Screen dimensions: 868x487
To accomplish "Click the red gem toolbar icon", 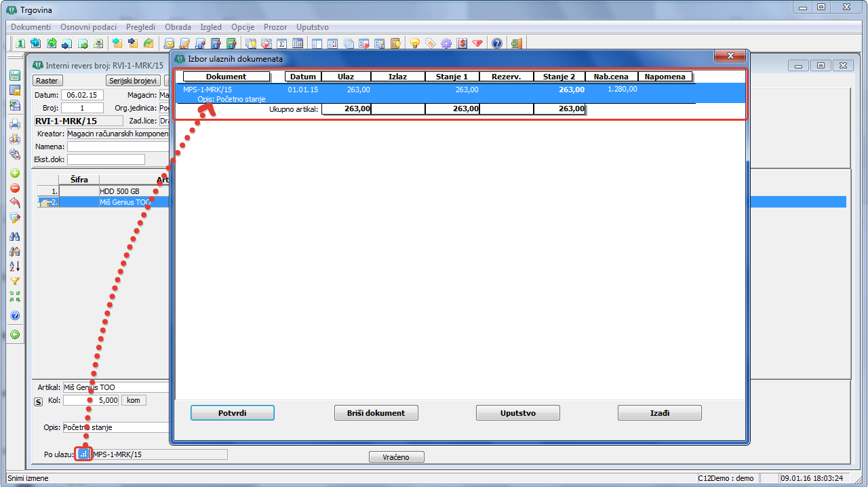I will click(478, 43).
